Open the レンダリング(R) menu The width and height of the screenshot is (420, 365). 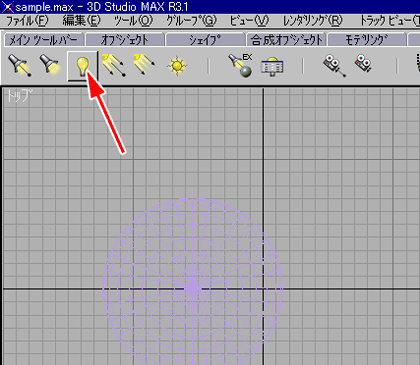(x=313, y=21)
